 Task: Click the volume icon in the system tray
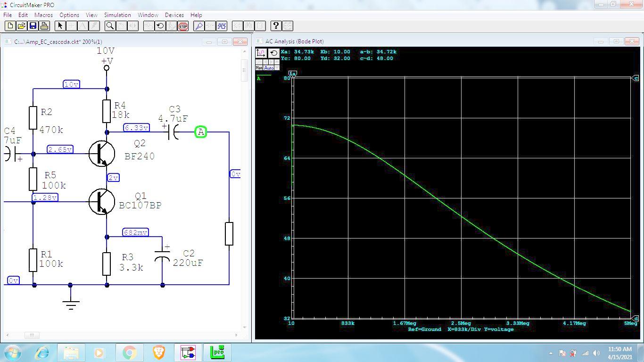tap(596, 353)
